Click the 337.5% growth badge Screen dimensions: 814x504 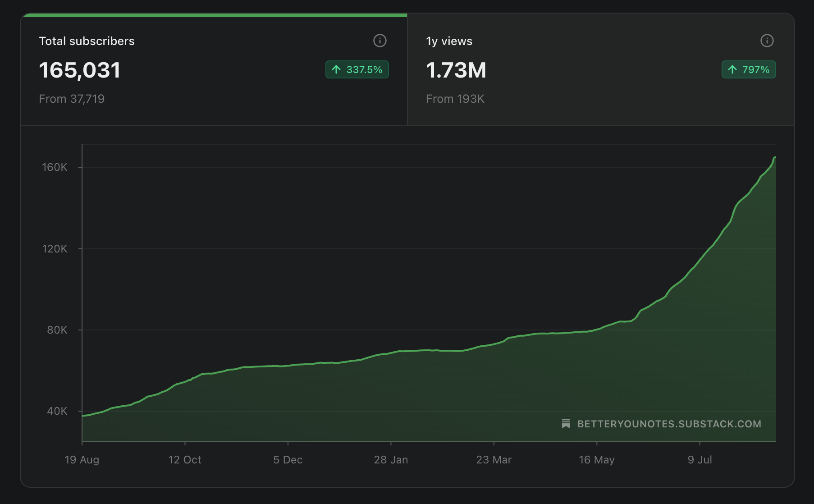[x=357, y=69]
